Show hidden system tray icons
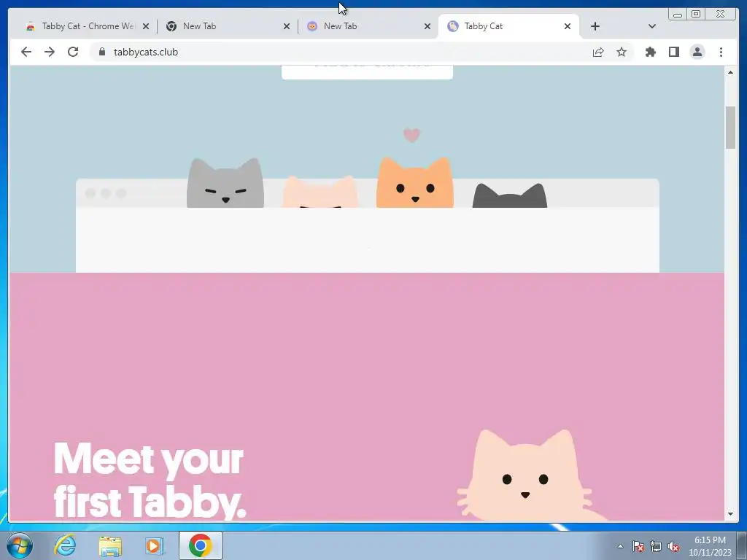This screenshot has height=560, width=747. [x=620, y=546]
